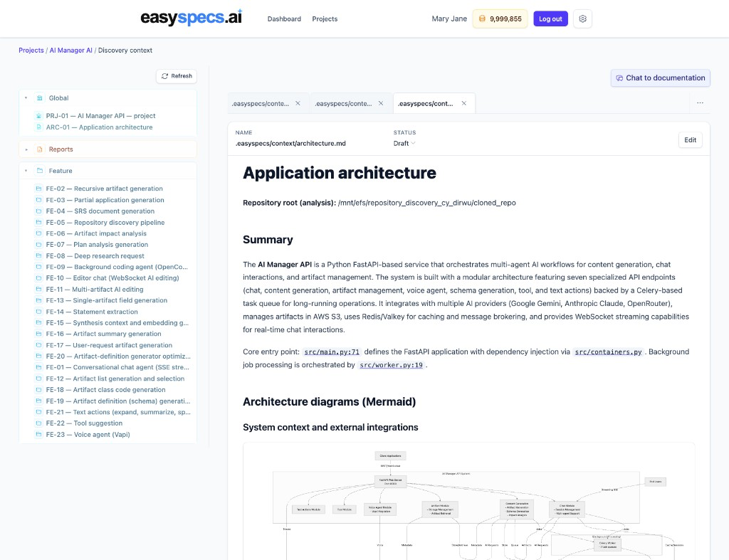Collapse the Feature section

coord(26,171)
